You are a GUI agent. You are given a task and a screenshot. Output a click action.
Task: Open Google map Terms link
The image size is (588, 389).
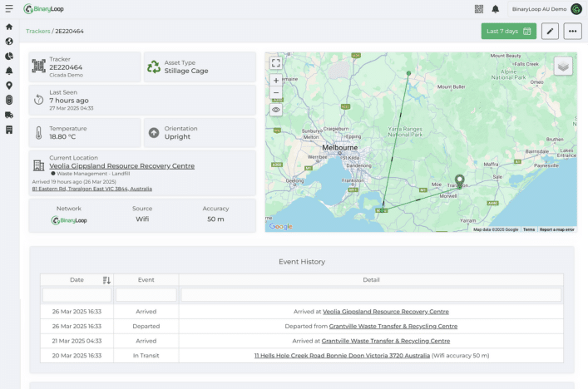[529, 229]
